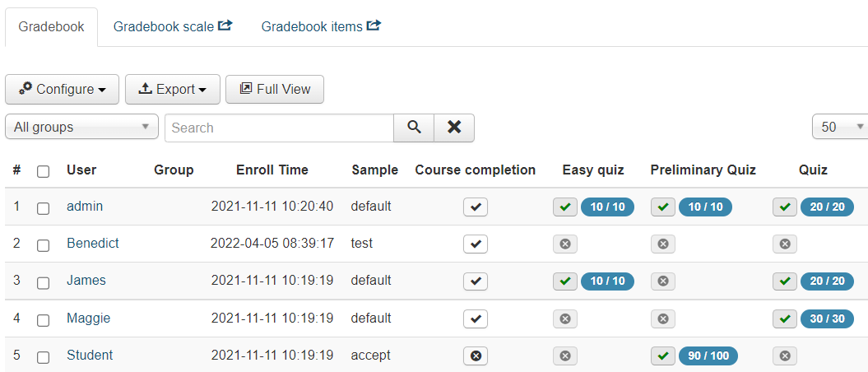Open the Gradebook items tab

(x=321, y=27)
